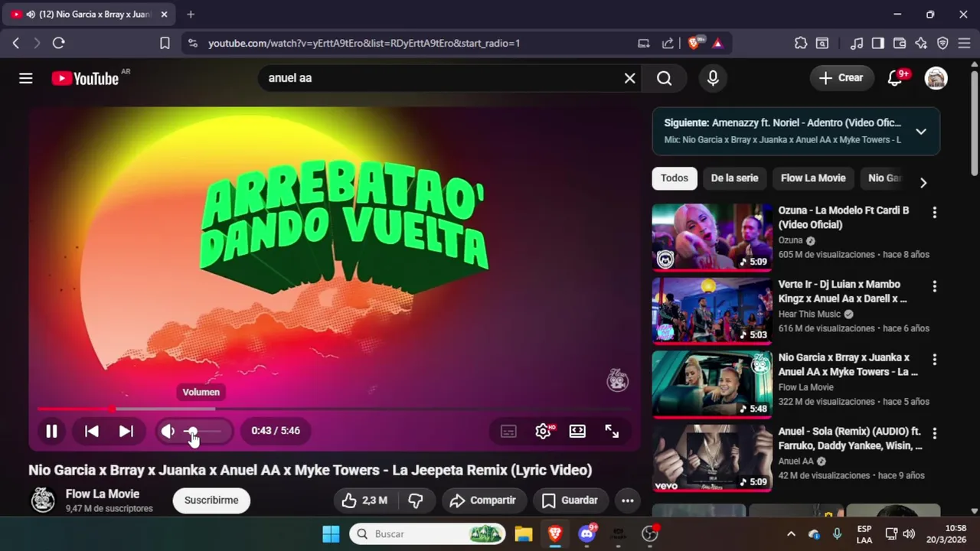Viewport: 980px width, 551px height.
Task: Open Discord from the taskbar
Action: [587, 534]
